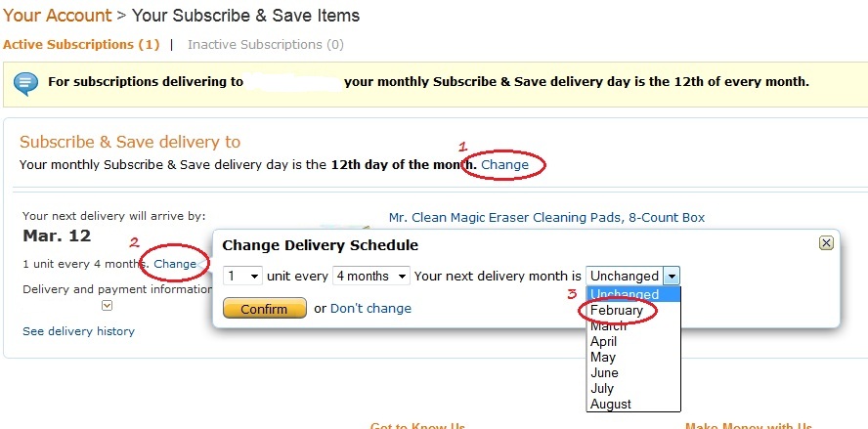Close the Change Delivery Schedule popup
Screen dimensions: 868x429
coord(826,242)
